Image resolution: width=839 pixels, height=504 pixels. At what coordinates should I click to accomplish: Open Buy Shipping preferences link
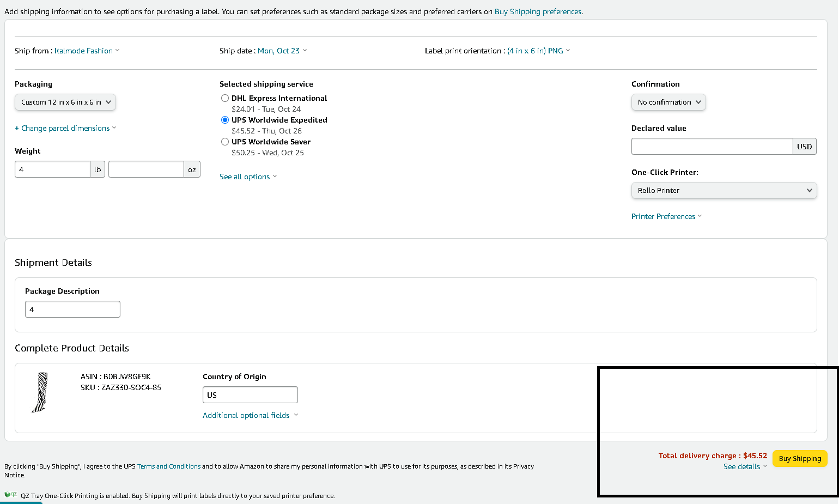point(538,11)
